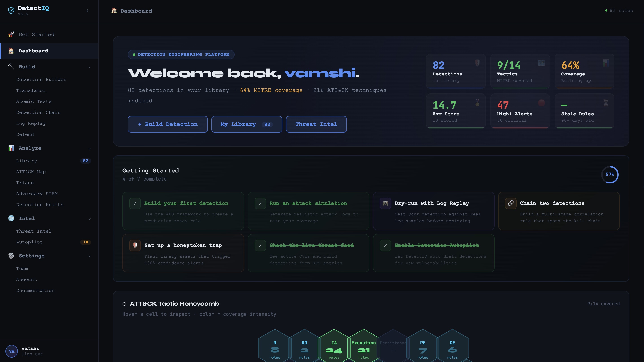
Task: Open My Library button with count 82
Action: [x=246, y=124]
